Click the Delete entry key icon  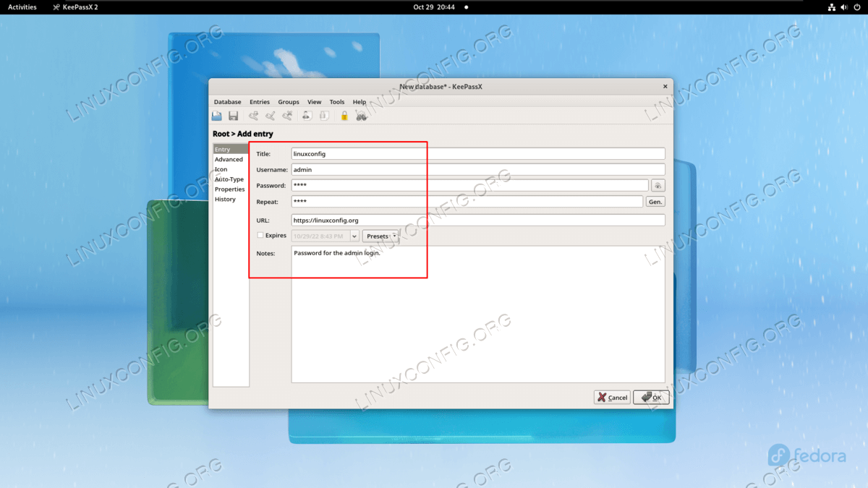pyautogui.click(x=287, y=116)
